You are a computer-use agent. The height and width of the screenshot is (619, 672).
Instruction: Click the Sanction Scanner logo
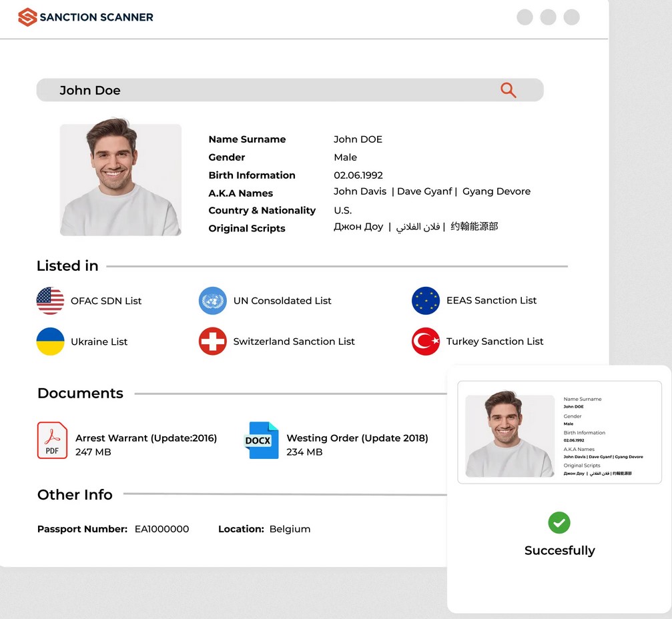point(85,17)
